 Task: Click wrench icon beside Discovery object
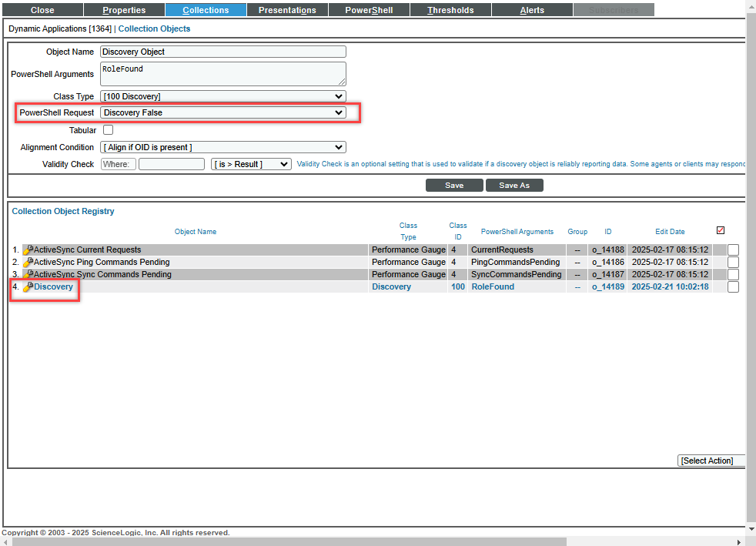[28, 287]
